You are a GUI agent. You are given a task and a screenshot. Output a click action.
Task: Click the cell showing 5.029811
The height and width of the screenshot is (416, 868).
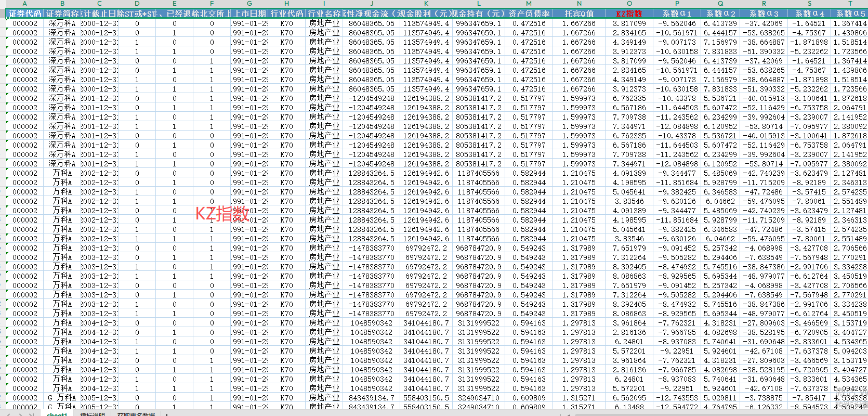tap(720, 398)
